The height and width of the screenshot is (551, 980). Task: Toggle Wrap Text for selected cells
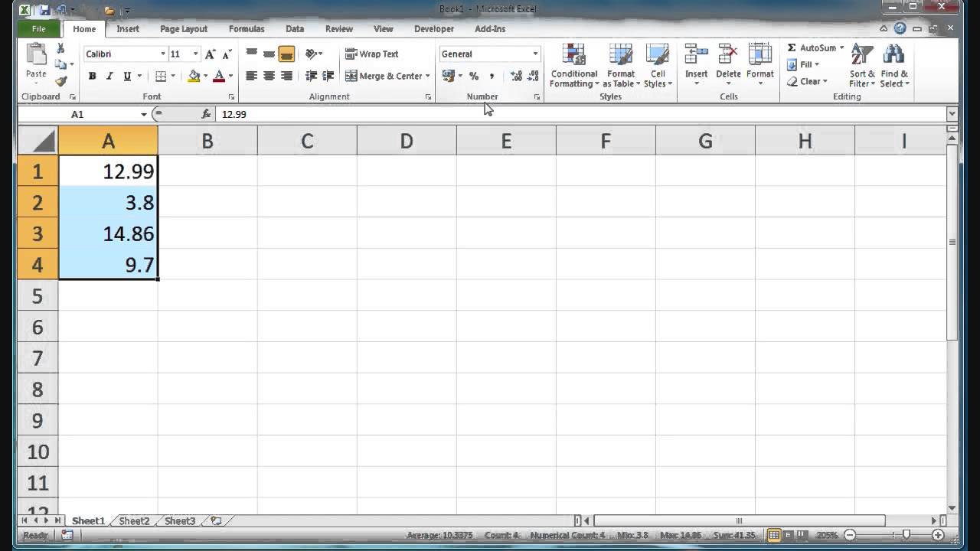[x=372, y=54]
